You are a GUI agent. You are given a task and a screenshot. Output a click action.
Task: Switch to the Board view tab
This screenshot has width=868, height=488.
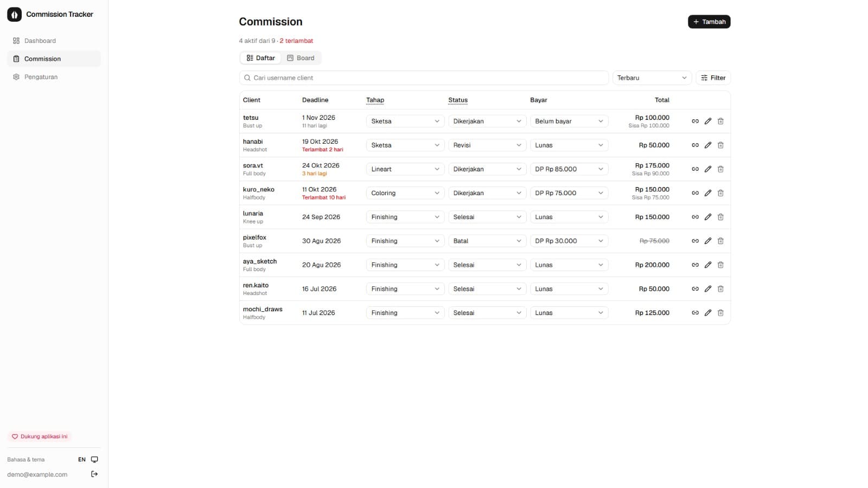301,58
